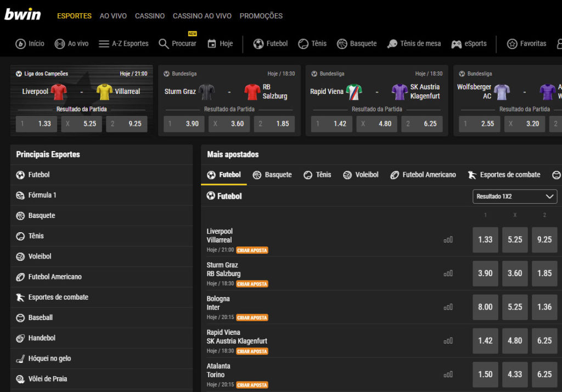Go to the CASSINO section
This screenshot has width=562, height=392.
[x=150, y=16]
